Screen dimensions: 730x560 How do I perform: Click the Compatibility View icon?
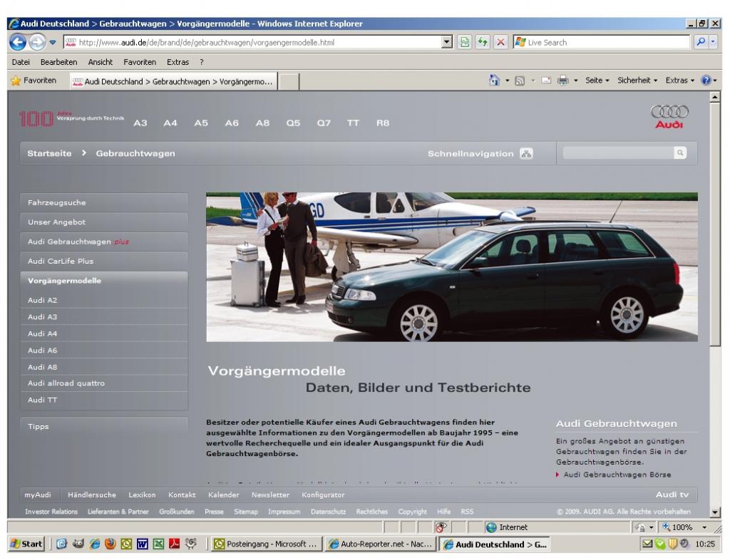(x=465, y=42)
